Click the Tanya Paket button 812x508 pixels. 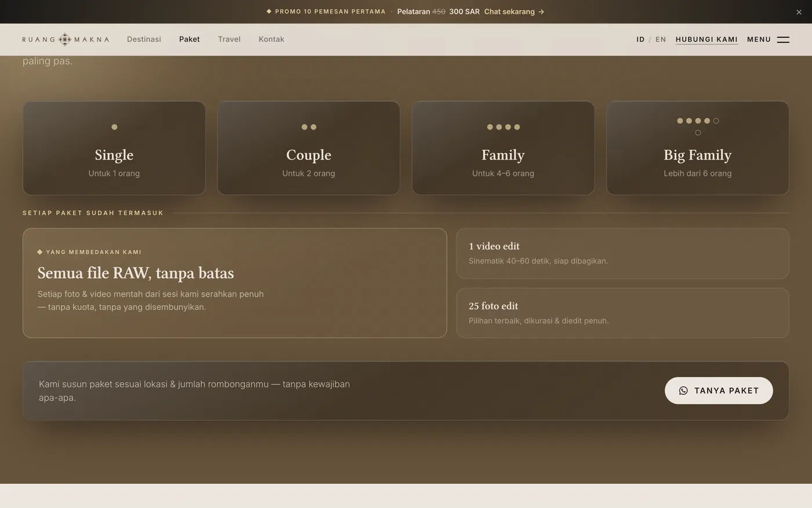click(719, 391)
